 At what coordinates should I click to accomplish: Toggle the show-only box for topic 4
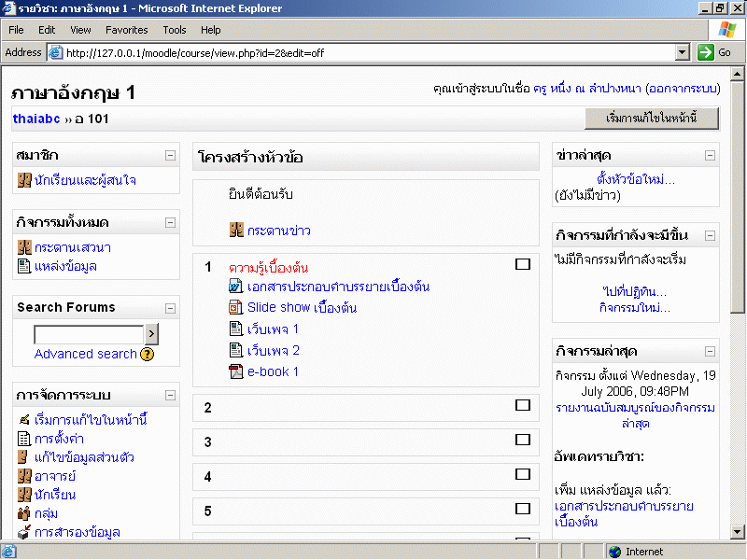[523, 474]
